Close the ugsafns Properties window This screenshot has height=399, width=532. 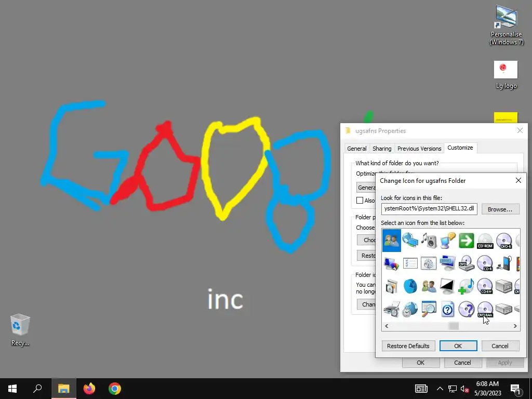point(520,130)
